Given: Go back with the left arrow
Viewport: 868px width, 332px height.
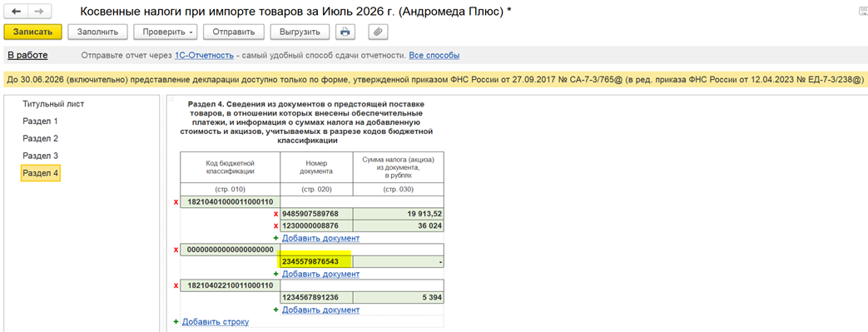Looking at the screenshot, I should [17, 12].
